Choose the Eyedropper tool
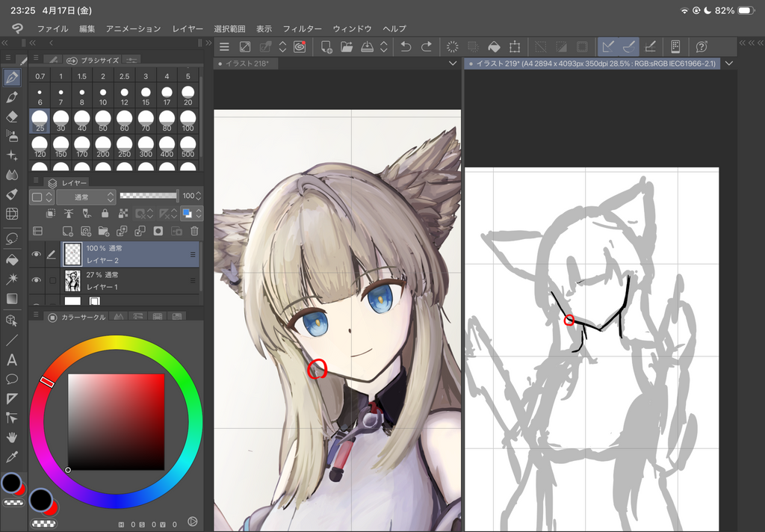Image resolution: width=765 pixels, height=532 pixels. pos(12,457)
